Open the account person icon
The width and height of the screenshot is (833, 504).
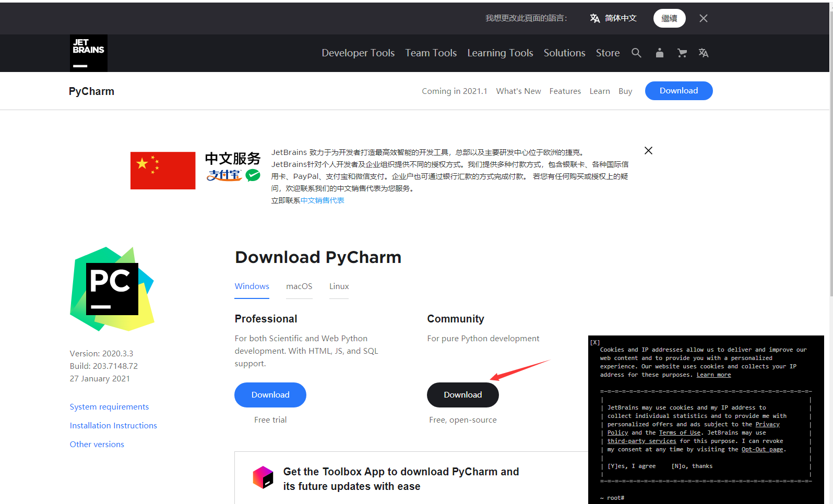[x=660, y=53]
